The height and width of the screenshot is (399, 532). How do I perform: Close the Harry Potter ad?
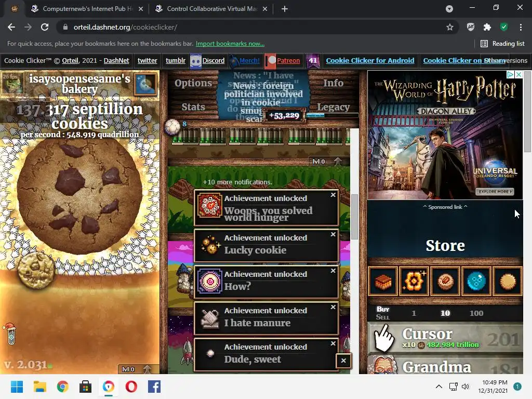518,74
